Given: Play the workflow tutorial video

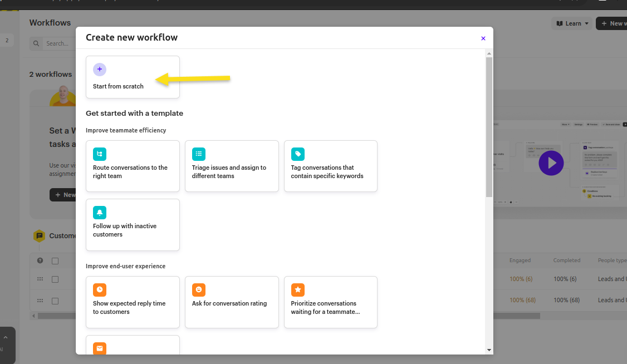Looking at the screenshot, I should 551,163.
